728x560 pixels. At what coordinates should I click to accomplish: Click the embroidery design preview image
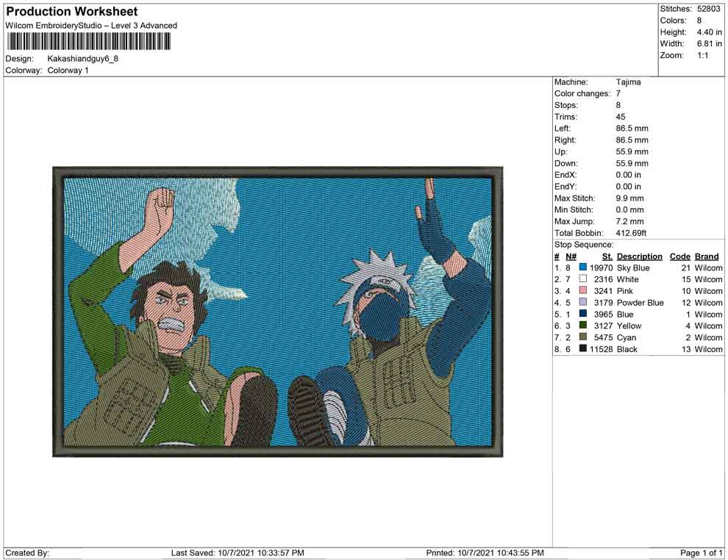coord(278,312)
